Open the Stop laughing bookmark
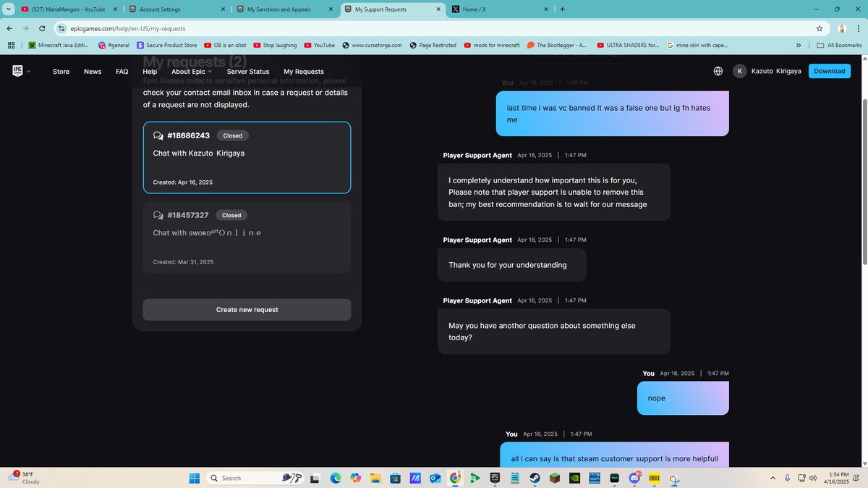The width and height of the screenshot is (868, 488). 275,45
